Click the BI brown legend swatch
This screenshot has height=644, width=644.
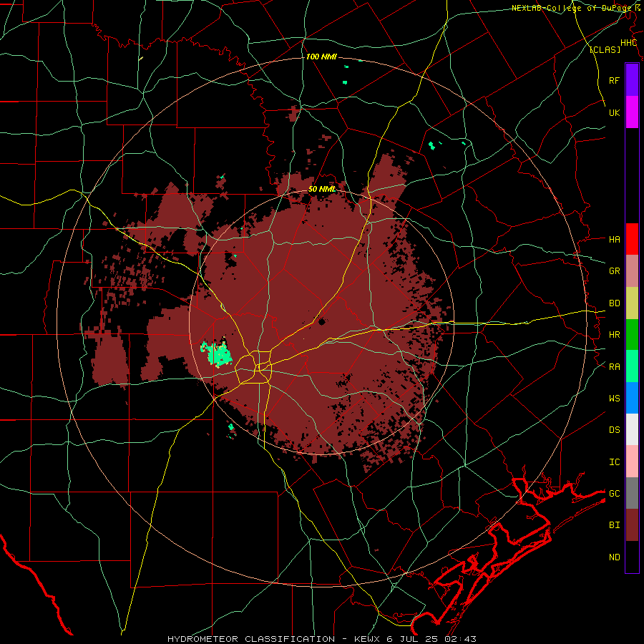(632, 525)
